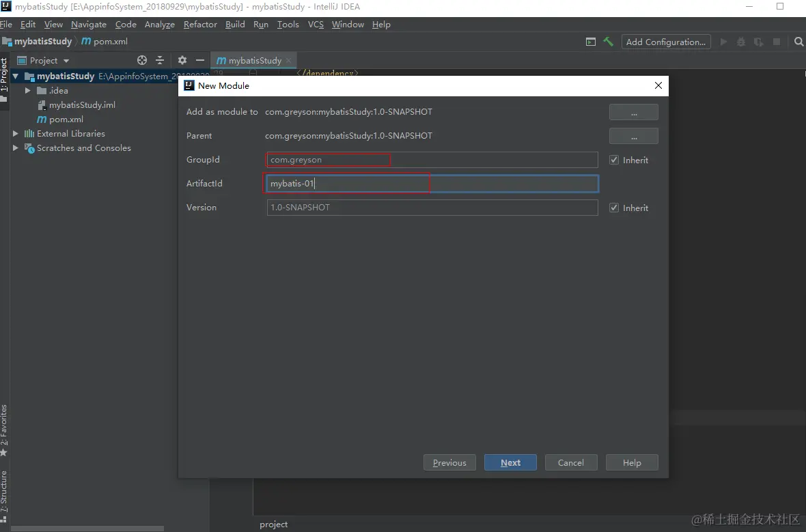Viewport: 806px width, 532px height.
Task: Toggle the GroupId Inherit checkbox
Action: coord(614,160)
